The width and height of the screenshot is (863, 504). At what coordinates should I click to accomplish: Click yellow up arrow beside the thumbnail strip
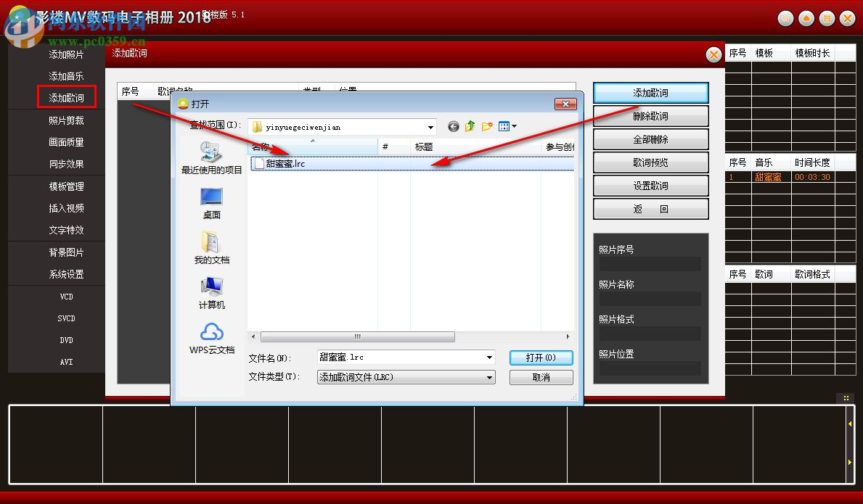(850, 424)
